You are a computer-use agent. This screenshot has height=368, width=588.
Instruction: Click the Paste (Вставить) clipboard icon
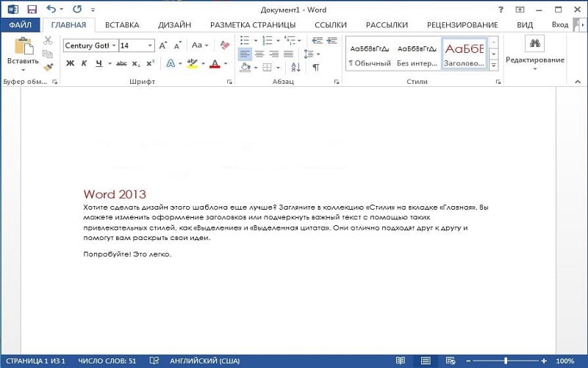(24, 46)
